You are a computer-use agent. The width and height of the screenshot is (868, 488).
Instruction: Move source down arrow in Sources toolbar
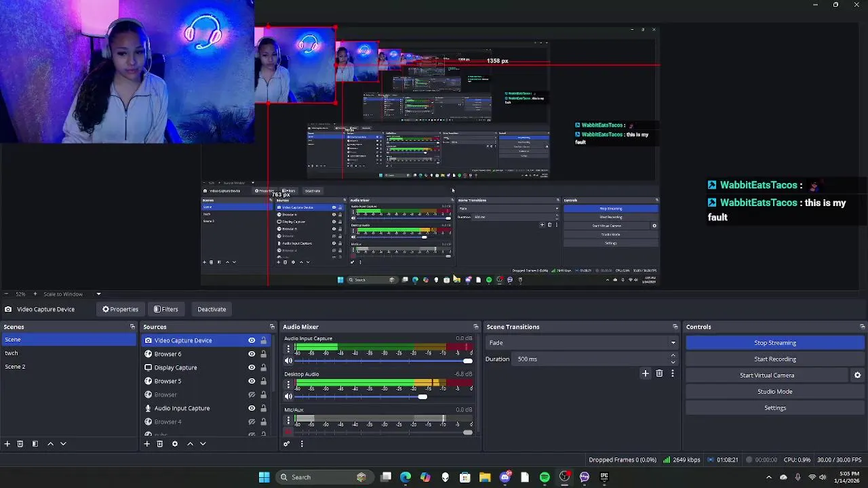coord(203,444)
